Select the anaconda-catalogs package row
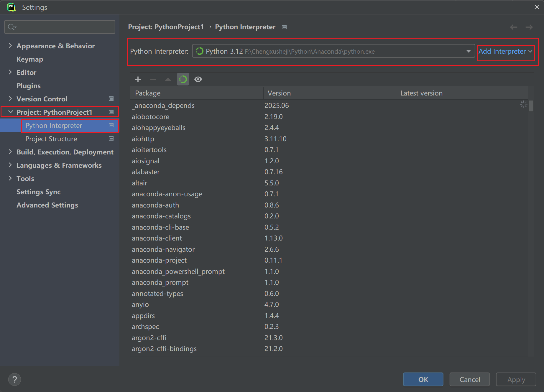The image size is (544, 392). 329,216
